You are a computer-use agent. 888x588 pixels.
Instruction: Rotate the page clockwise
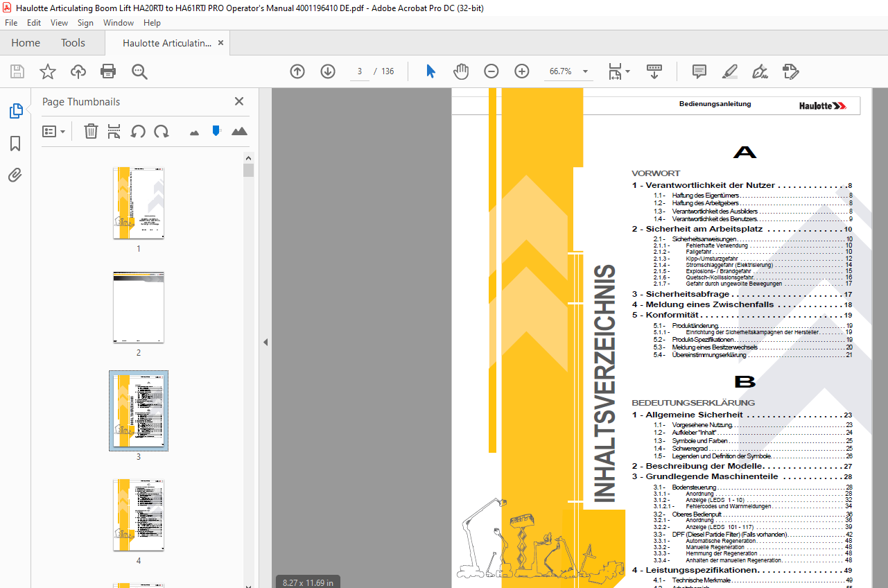[162, 131]
